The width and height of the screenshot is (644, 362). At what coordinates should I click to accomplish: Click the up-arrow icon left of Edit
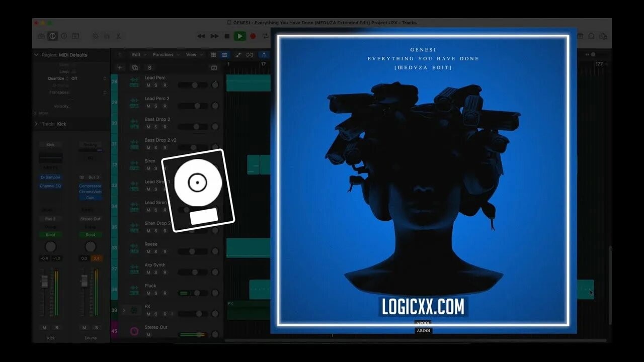[119, 55]
